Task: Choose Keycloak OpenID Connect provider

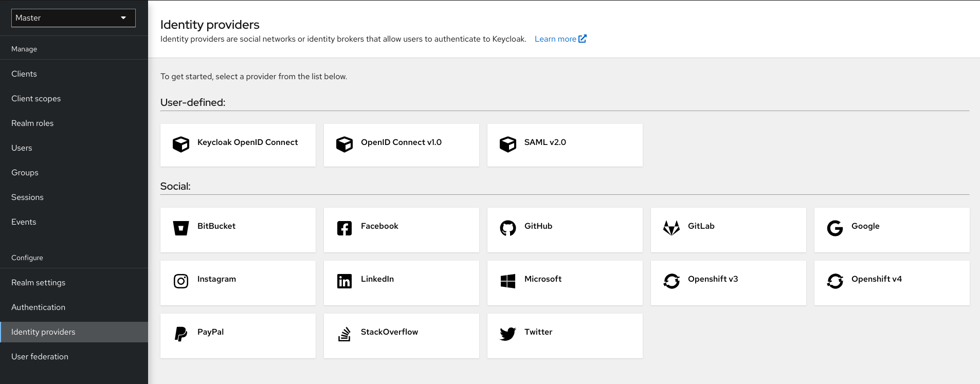Action: 238,145
